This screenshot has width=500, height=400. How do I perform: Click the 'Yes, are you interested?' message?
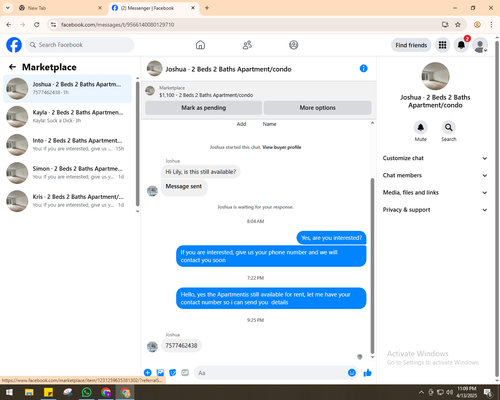coord(331,238)
